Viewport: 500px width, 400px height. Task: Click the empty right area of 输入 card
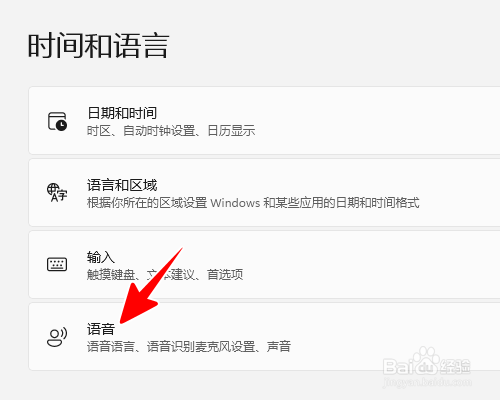[x=373, y=265]
